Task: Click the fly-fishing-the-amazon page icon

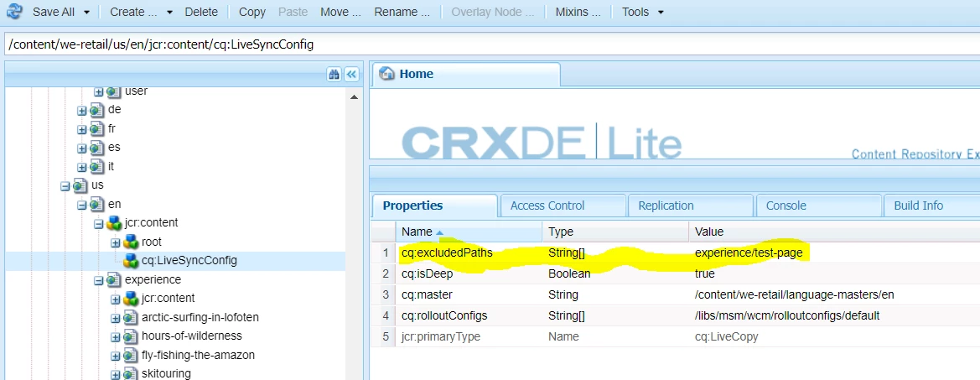Action: pos(131,355)
